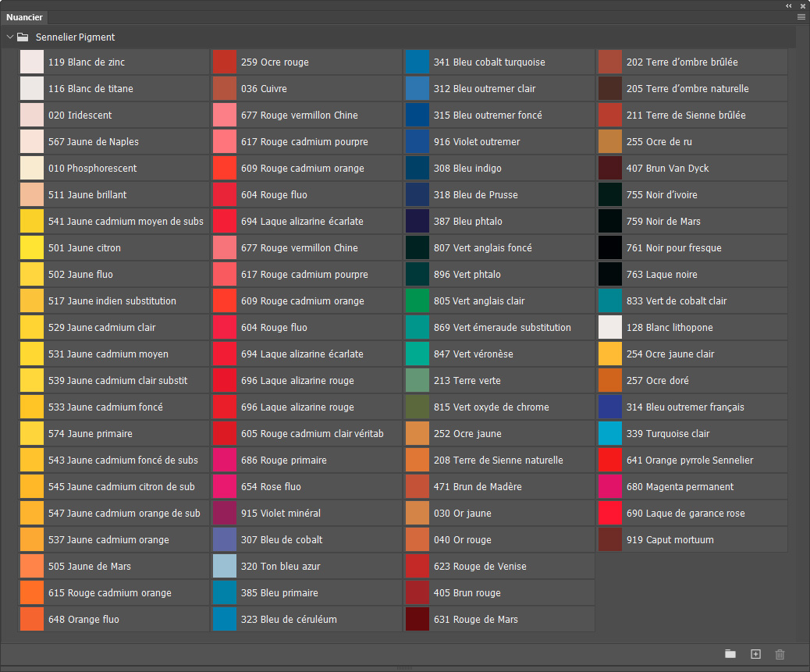Choose the 257 Ocre doré swatch

(x=692, y=381)
